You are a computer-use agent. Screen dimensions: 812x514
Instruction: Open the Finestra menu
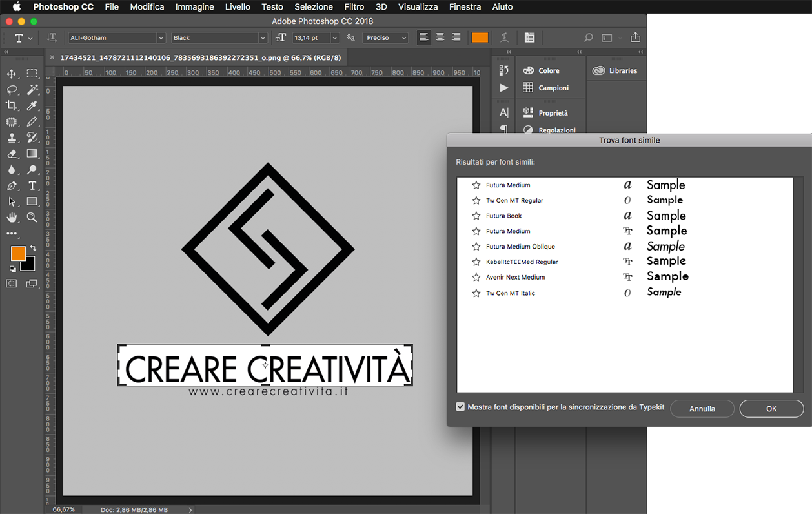pos(465,7)
